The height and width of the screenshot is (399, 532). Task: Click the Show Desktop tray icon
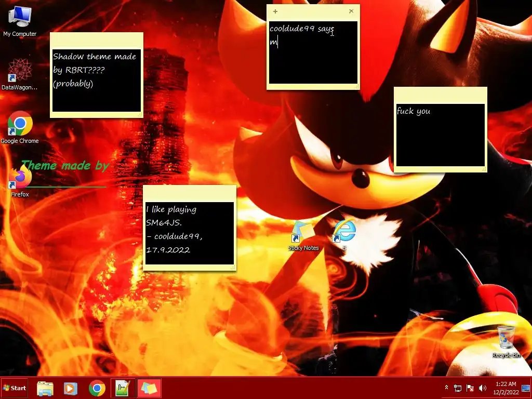[x=526, y=388]
